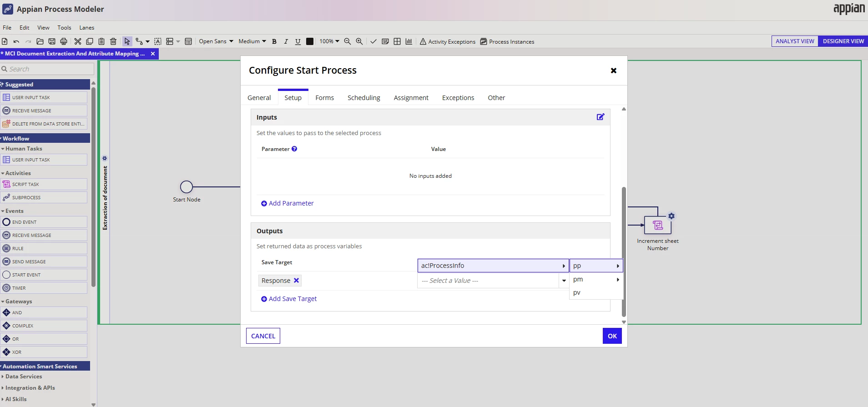Apply bold text formatting

[x=274, y=41]
